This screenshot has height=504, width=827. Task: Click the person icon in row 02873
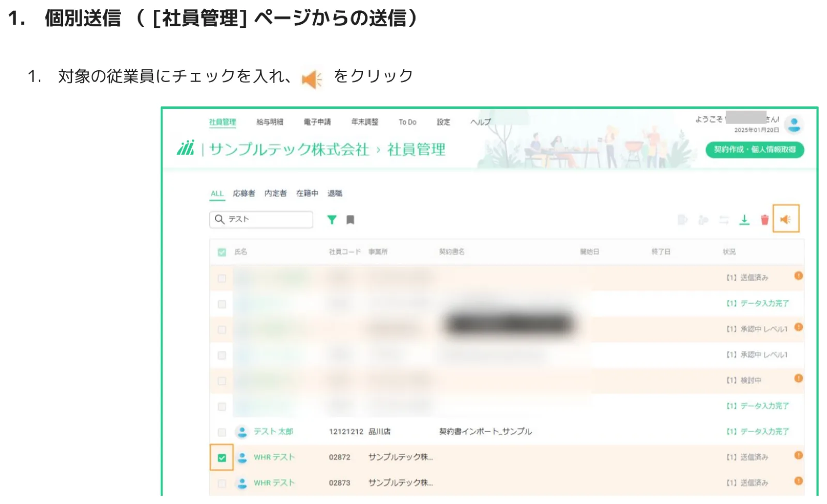[x=241, y=483]
